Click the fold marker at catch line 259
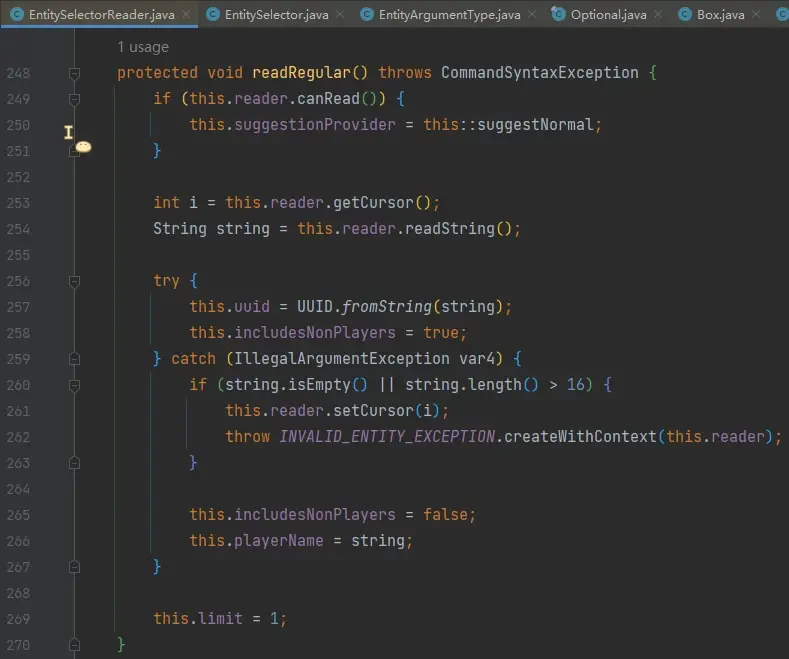This screenshot has width=789, height=659. 74,359
